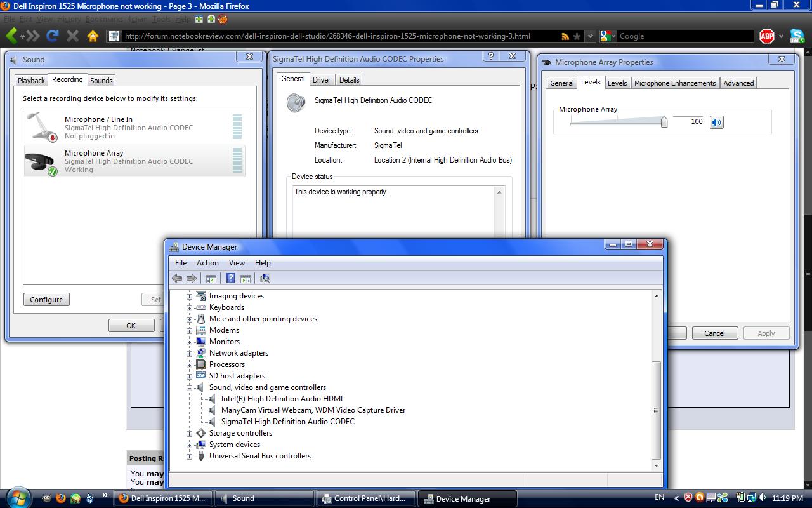This screenshot has height=508, width=812.
Task: Switch to Sound taskbar button
Action: click(x=264, y=498)
